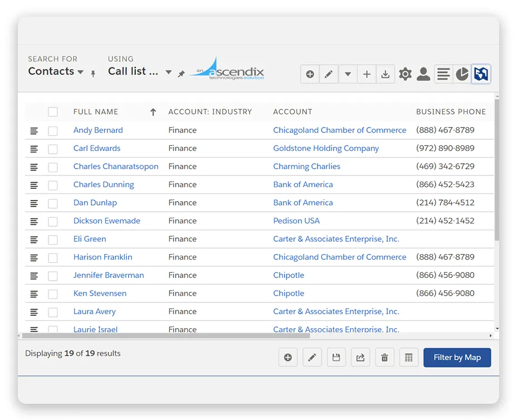The height and width of the screenshot is (420, 517).
Task: Open row menu for Carl Edwards
Action: tap(34, 149)
